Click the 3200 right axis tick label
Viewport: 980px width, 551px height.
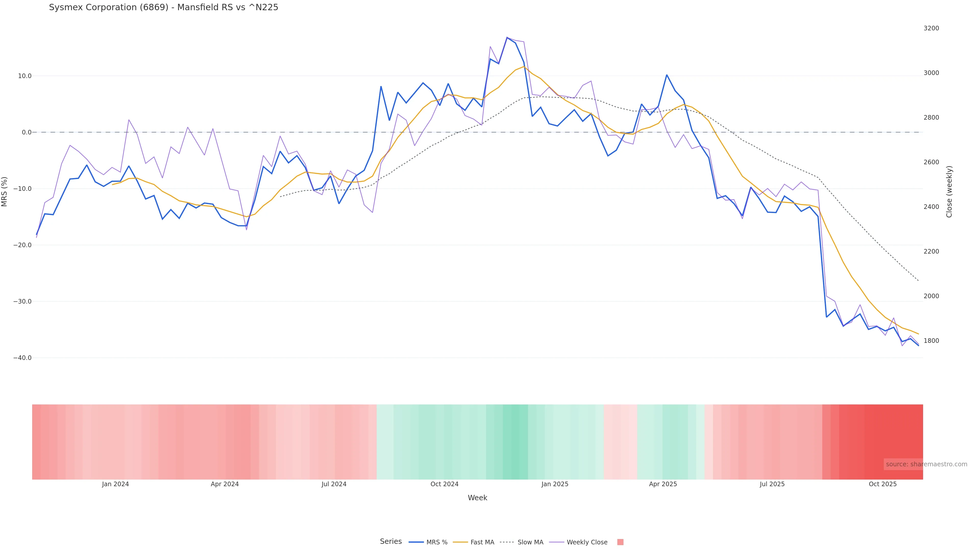click(931, 29)
